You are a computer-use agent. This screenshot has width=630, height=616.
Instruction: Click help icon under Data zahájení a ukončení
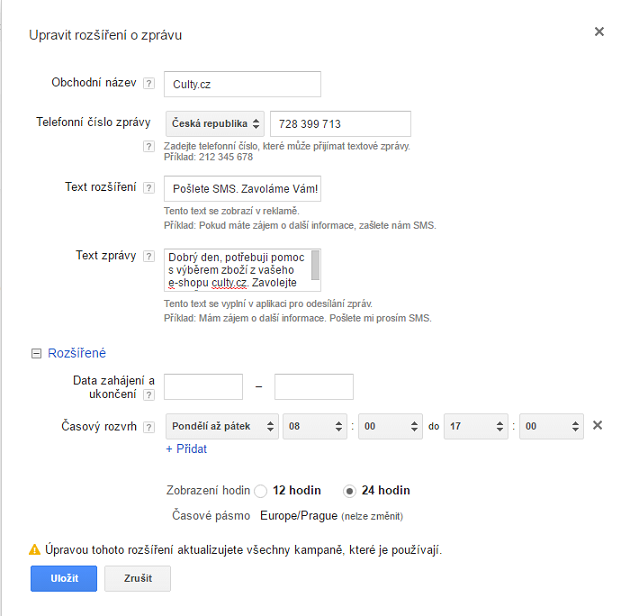point(149,395)
